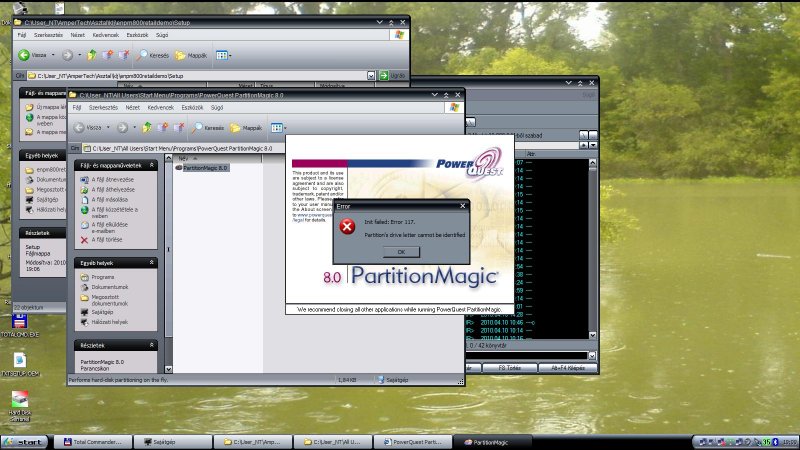Click down arrow of front window sidebar scrollbar
This screenshot has height=450, width=800.
click(x=168, y=369)
